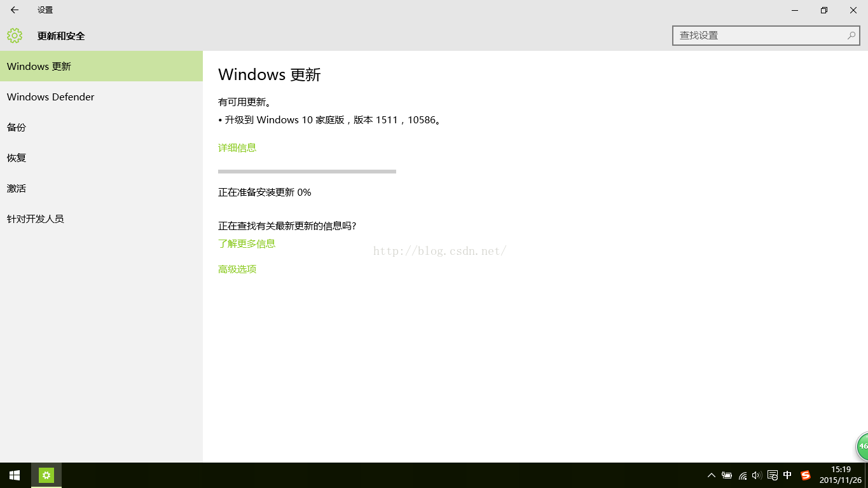Select Windows 更新 in the sidebar
Image resolution: width=868 pixels, height=488 pixels.
pyautogui.click(x=101, y=66)
